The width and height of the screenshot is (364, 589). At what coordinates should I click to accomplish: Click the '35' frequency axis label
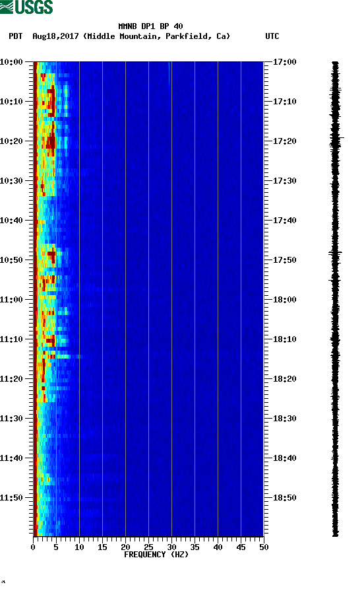(195, 547)
